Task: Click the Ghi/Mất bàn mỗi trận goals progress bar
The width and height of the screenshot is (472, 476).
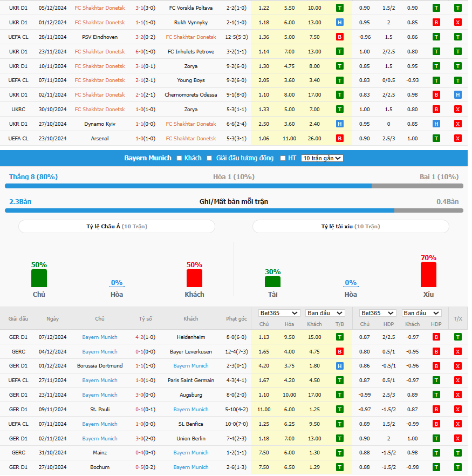Action: (234, 210)
